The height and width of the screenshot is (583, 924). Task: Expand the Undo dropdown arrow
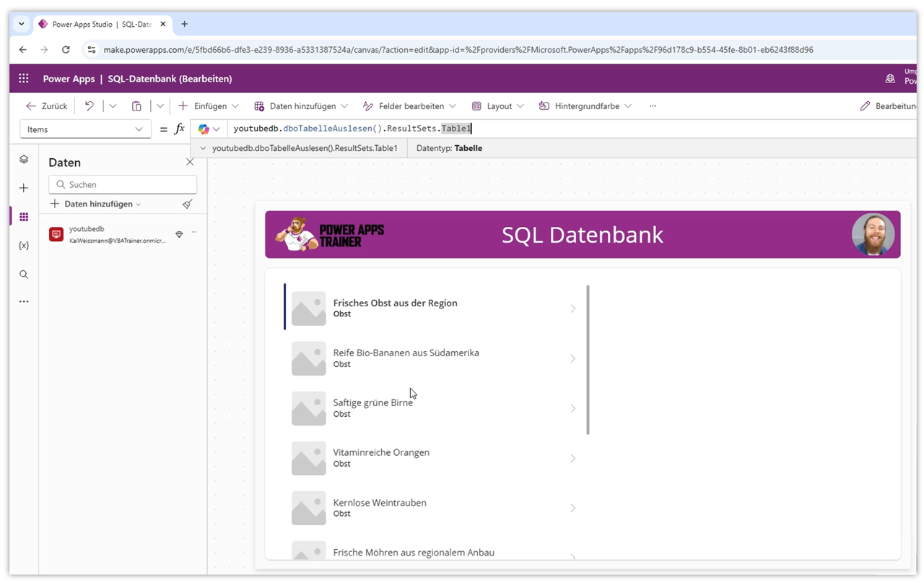[113, 106]
